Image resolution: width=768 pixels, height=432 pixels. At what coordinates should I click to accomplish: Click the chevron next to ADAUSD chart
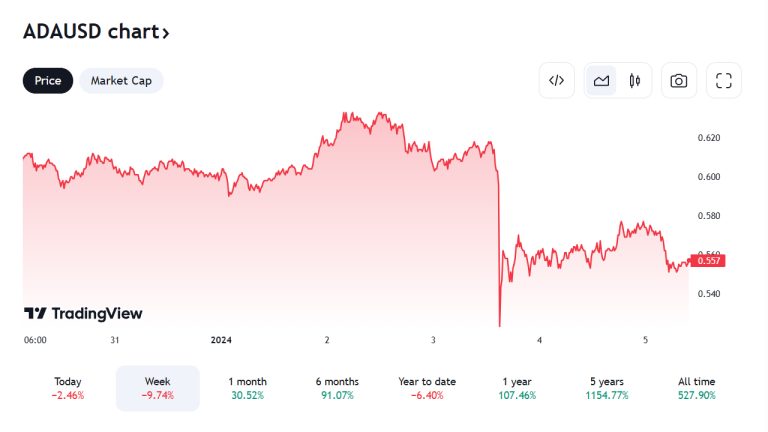[x=166, y=33]
